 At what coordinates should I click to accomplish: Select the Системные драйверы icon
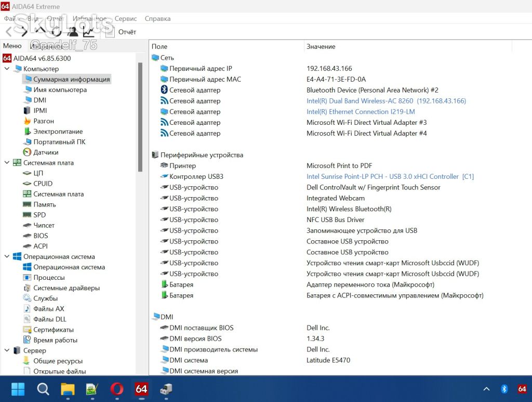coord(27,288)
